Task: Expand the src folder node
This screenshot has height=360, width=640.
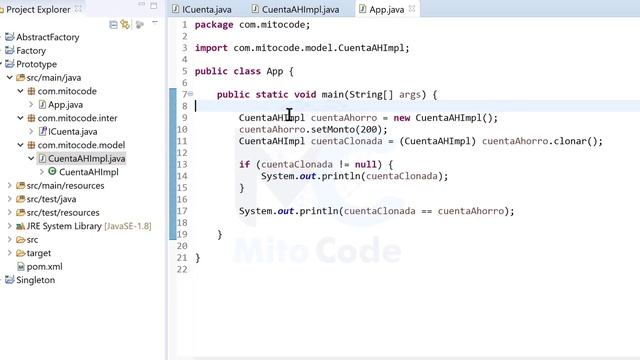Action: click(x=10, y=240)
